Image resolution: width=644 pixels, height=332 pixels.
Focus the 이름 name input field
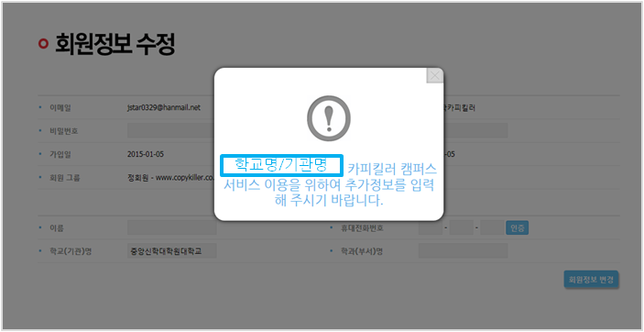click(171, 227)
